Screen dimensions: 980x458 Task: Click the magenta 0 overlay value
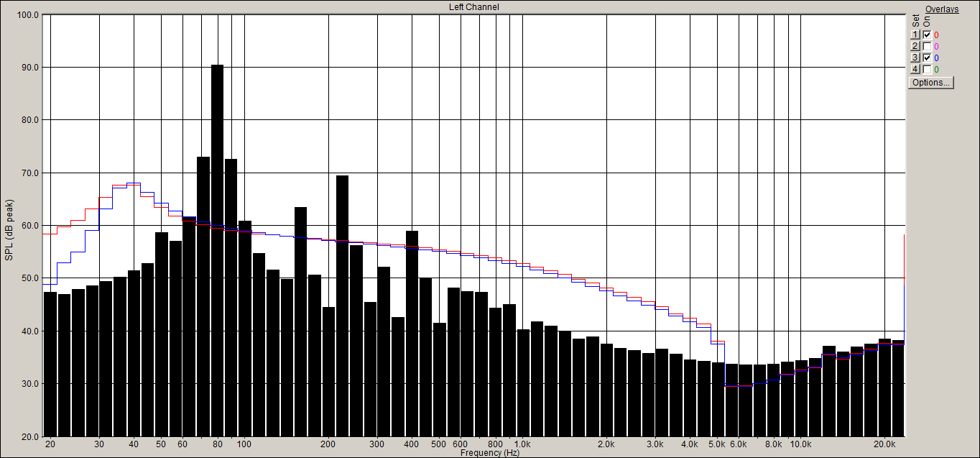coord(936,47)
